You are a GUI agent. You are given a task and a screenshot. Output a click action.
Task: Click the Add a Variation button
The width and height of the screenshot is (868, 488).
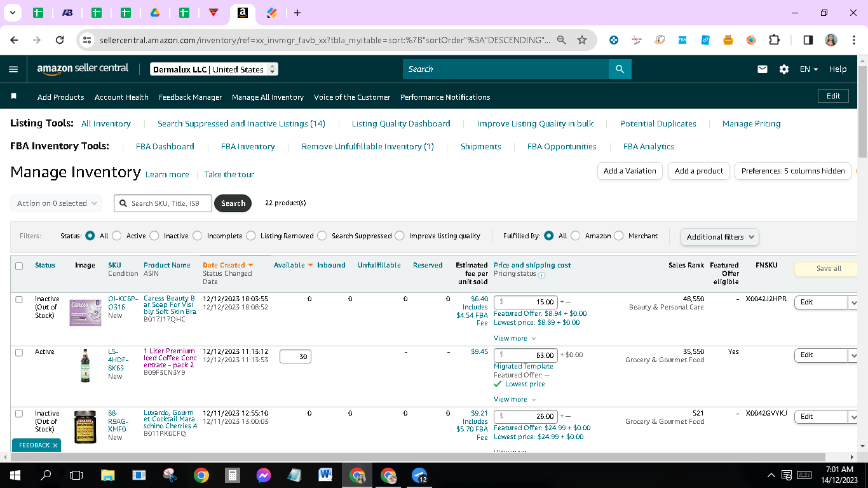[x=630, y=171]
